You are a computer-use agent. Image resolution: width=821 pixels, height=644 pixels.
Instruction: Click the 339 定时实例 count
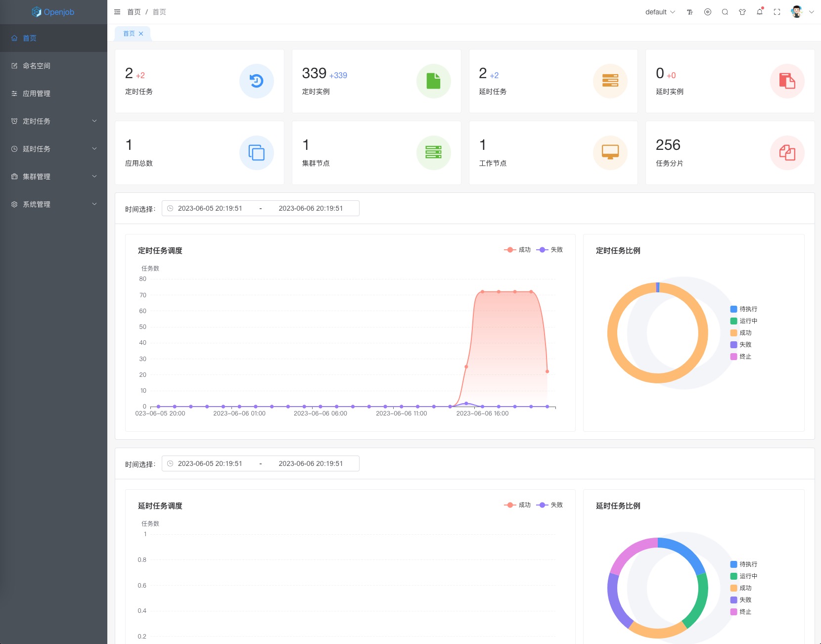pyautogui.click(x=314, y=73)
